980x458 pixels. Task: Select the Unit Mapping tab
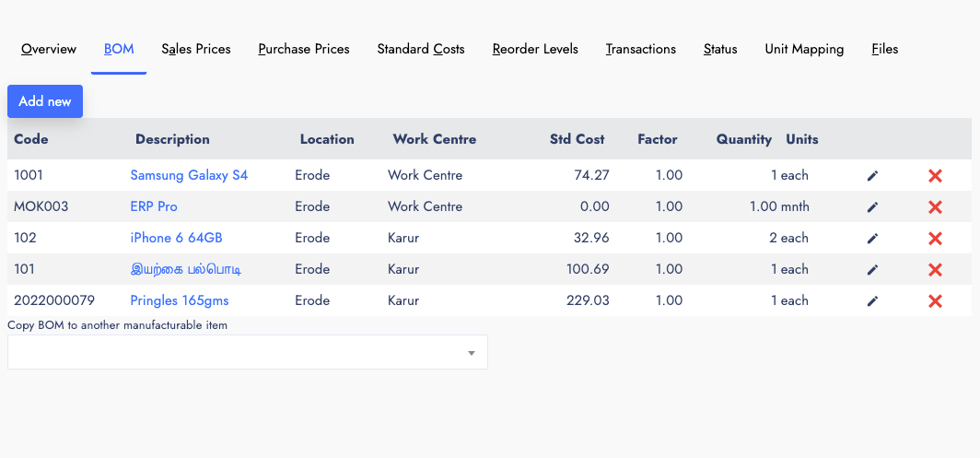(804, 49)
